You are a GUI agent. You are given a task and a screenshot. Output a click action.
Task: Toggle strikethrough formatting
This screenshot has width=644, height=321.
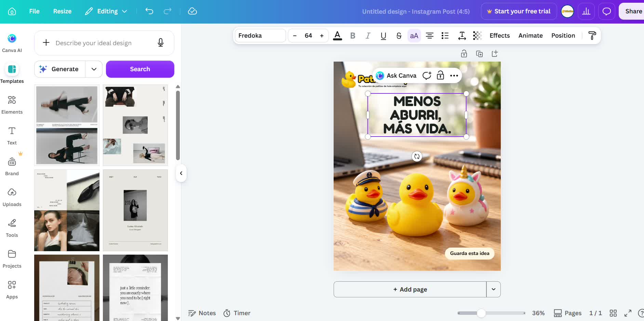click(399, 36)
